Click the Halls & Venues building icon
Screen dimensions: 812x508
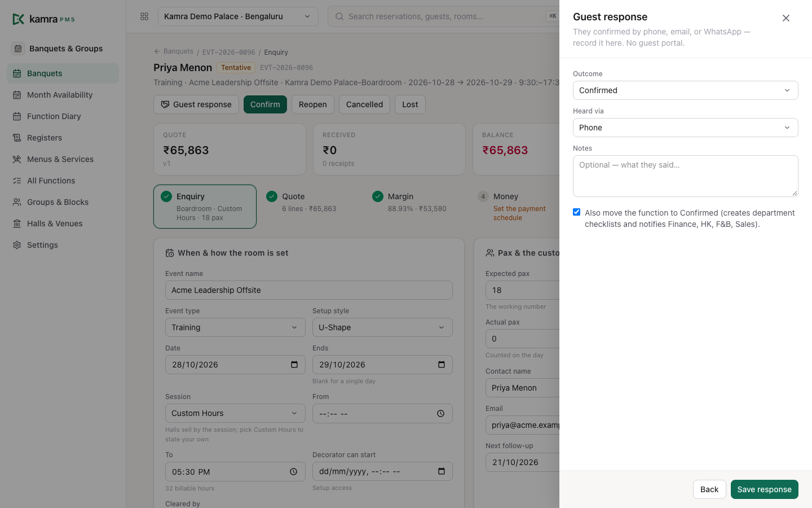click(x=17, y=224)
